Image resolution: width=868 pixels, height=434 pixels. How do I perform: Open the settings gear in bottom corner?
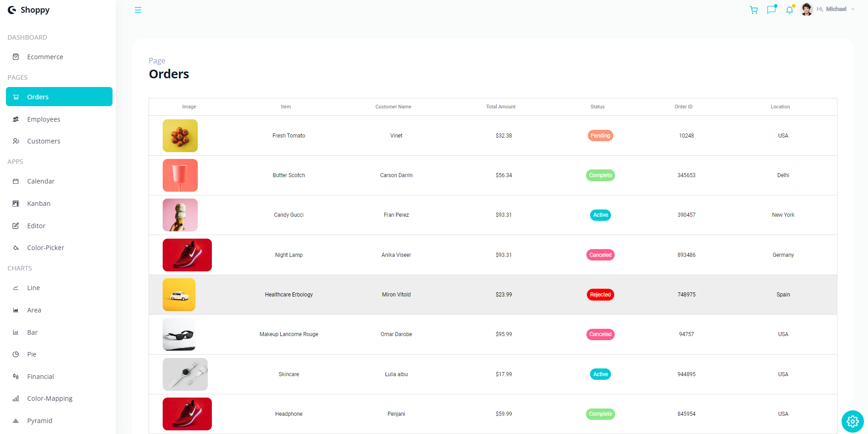[x=852, y=421]
